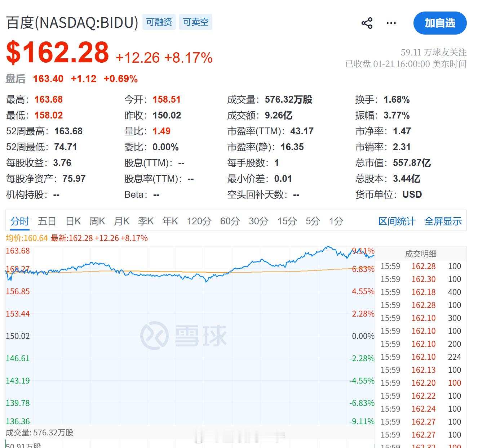Click the 加自选 button
Screen dimensions: 478x448
(x=440, y=23)
